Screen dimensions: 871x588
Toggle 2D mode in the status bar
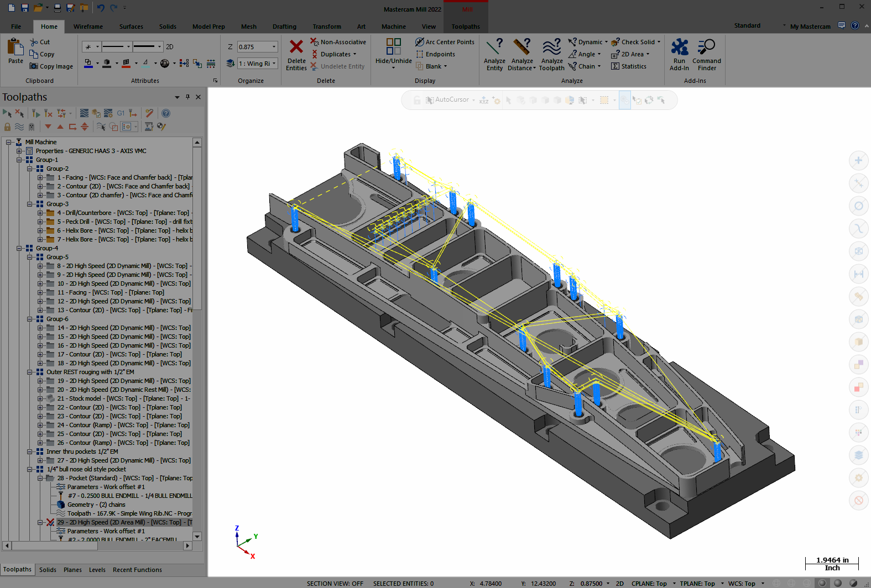pos(620,584)
